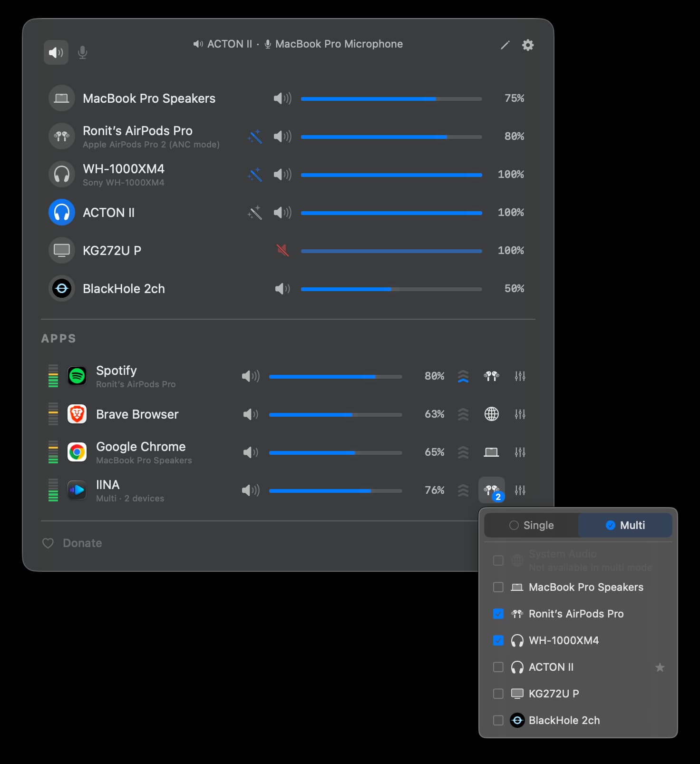Toggle the wand icon for ACTON II
This screenshot has height=764, width=700.
pyautogui.click(x=255, y=213)
